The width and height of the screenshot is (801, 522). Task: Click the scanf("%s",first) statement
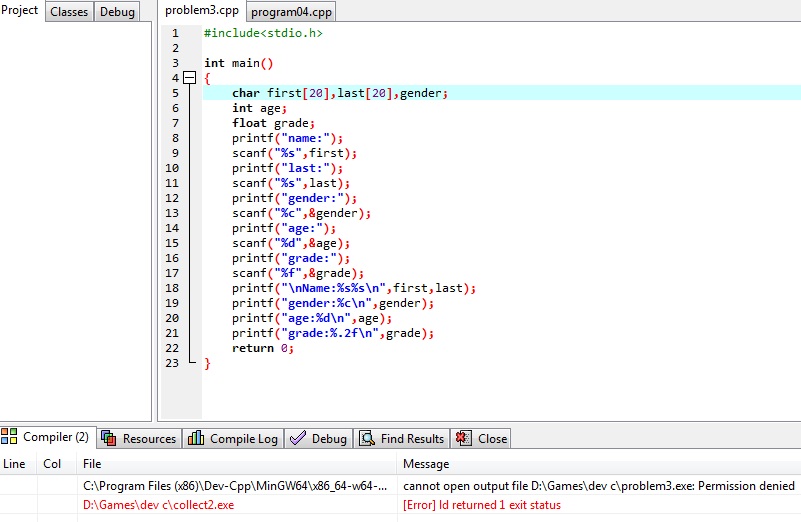pyautogui.click(x=294, y=153)
